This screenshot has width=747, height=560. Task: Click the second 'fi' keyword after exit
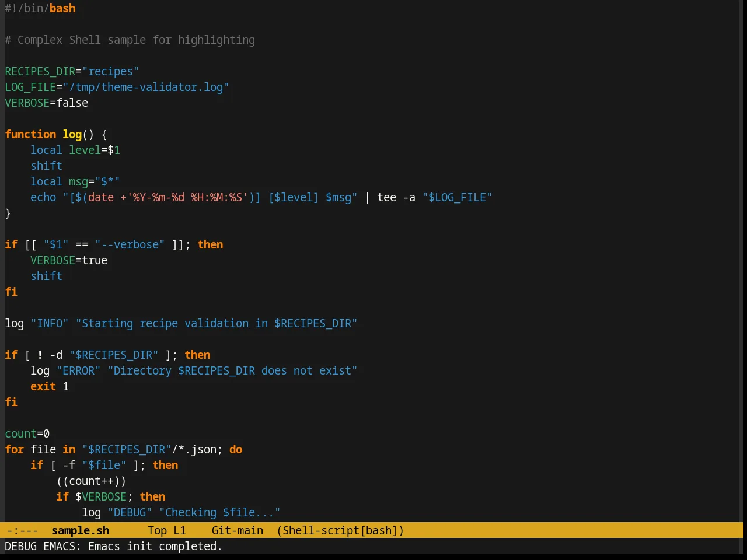[x=11, y=402]
